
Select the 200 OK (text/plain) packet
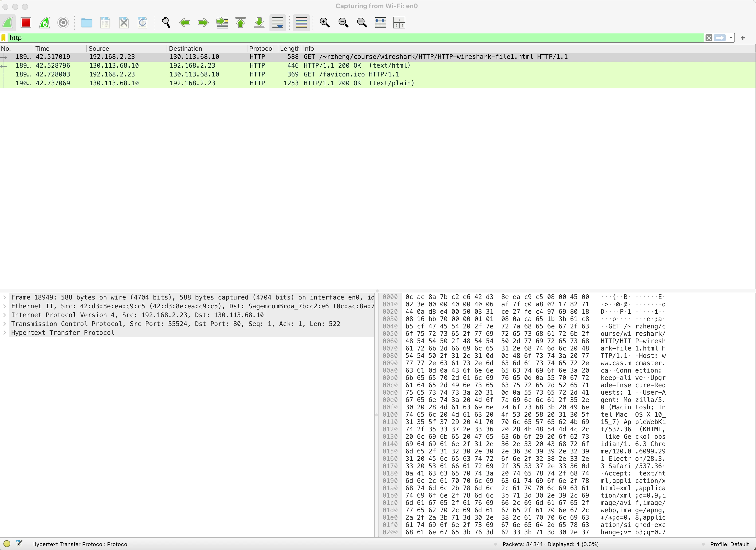tap(378, 83)
